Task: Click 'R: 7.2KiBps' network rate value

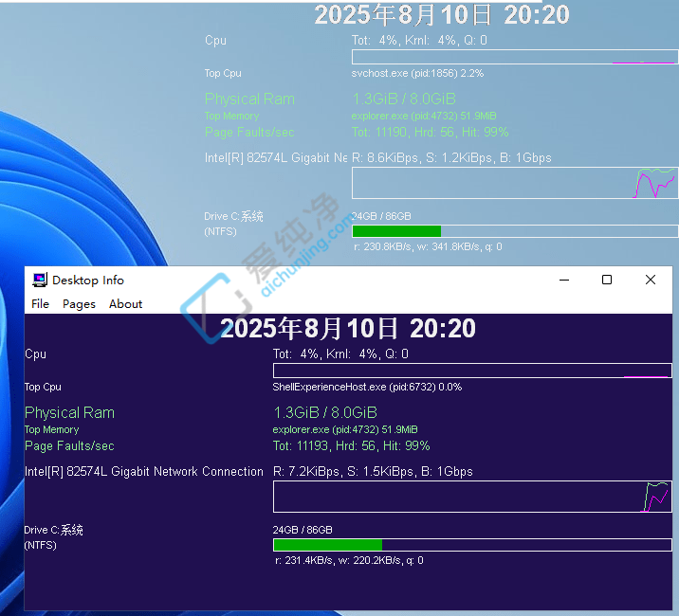Action: 306,471
